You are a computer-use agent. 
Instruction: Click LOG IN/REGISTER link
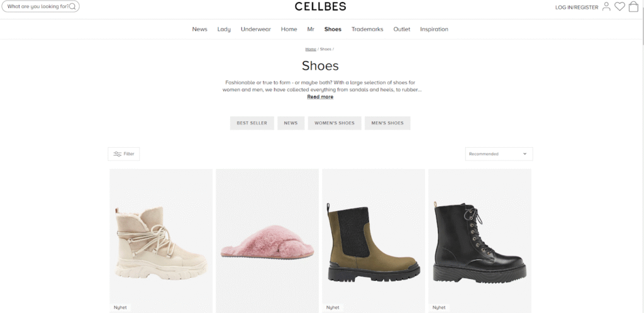[x=577, y=8]
